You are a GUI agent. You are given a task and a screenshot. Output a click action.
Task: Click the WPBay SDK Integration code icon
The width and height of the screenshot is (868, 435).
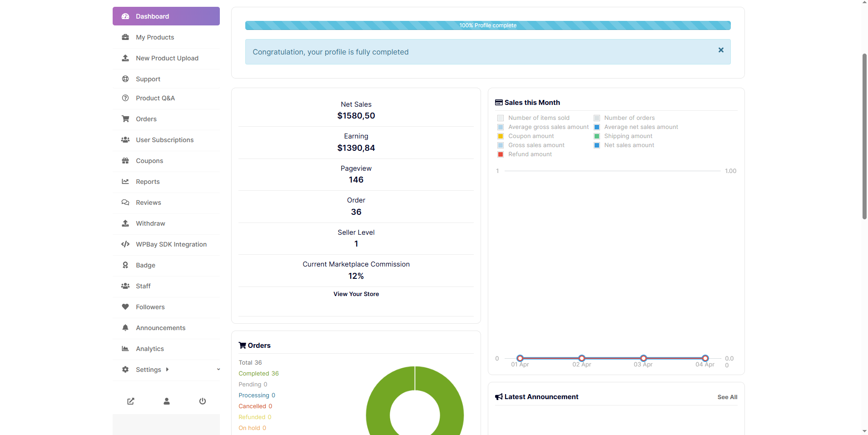click(x=125, y=244)
